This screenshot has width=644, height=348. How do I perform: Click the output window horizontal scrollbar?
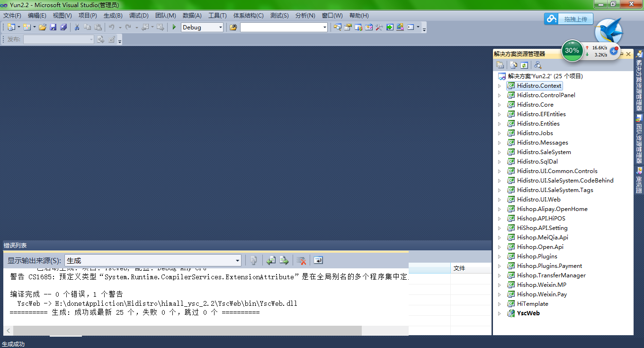tap(187, 330)
